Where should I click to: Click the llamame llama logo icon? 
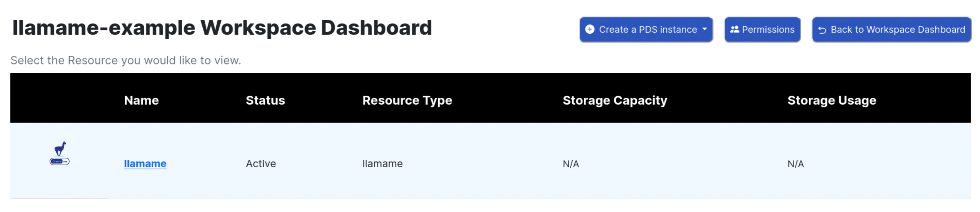(60, 153)
